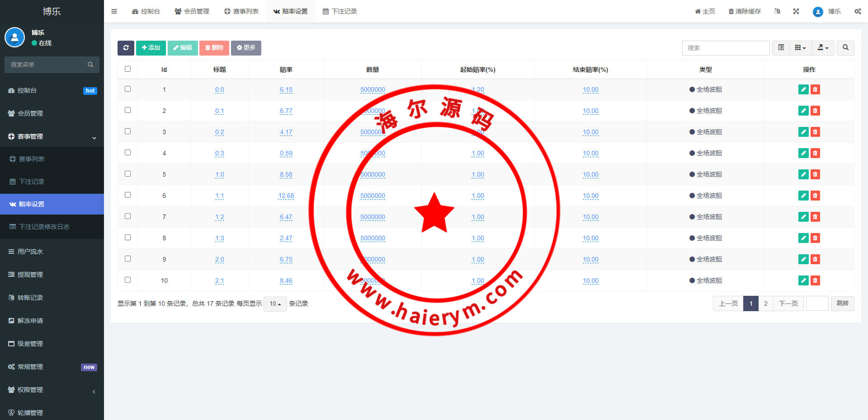Toggle table card view icon
Image resolution: width=868 pixels, height=420 pixels.
pyautogui.click(x=781, y=48)
